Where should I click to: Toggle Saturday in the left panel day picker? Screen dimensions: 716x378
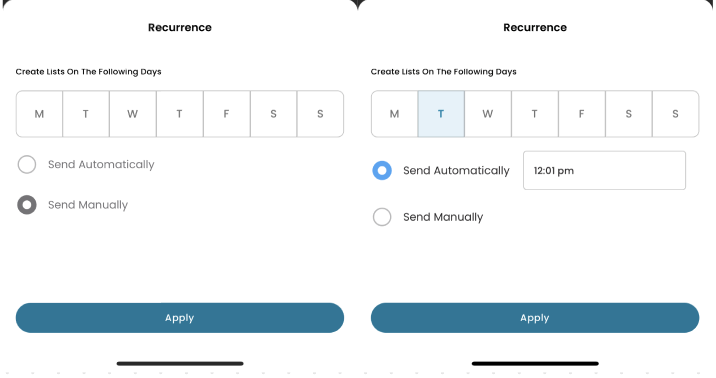click(274, 114)
